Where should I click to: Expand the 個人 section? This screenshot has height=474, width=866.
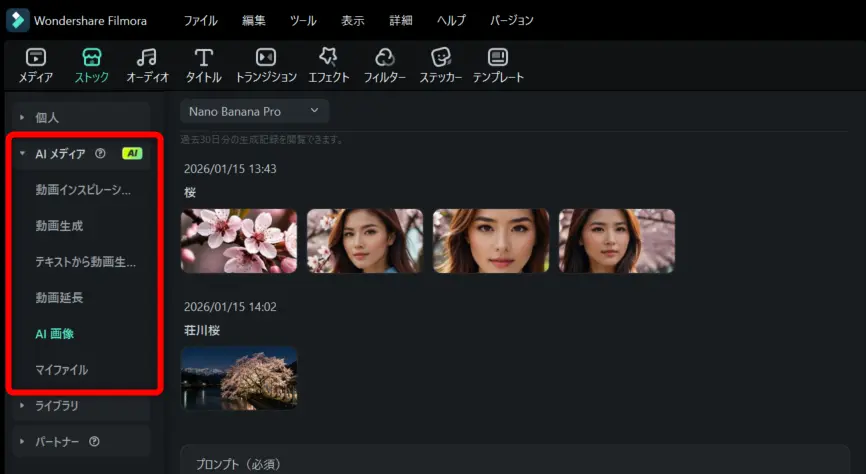click(81, 117)
